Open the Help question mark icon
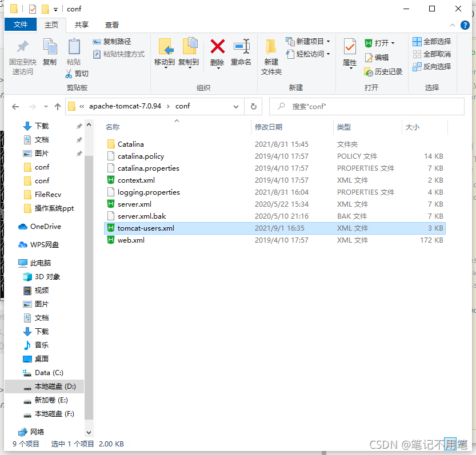Image resolution: width=476 pixels, height=455 pixels. [x=465, y=25]
